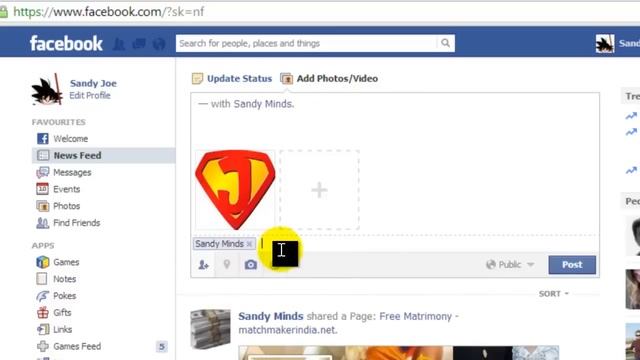This screenshot has height=360, width=640.
Task: Click Edit Profile link
Action: [x=90, y=96]
